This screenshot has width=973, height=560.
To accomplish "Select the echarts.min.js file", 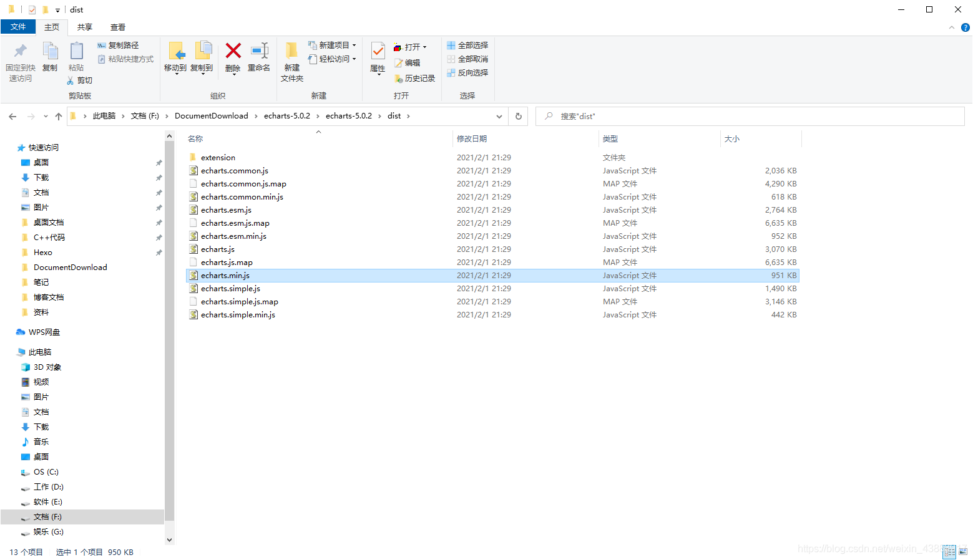I will 492,276.
